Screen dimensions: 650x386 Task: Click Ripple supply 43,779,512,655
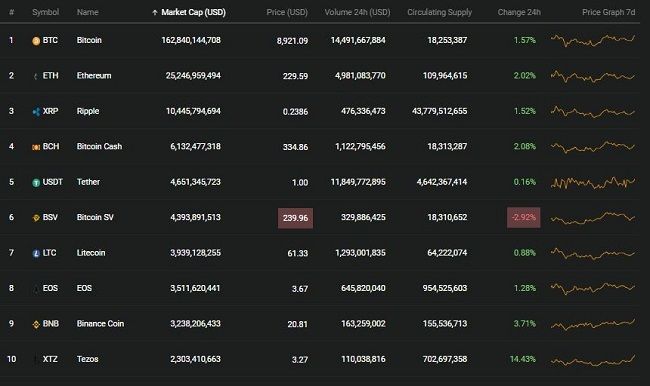439,111
